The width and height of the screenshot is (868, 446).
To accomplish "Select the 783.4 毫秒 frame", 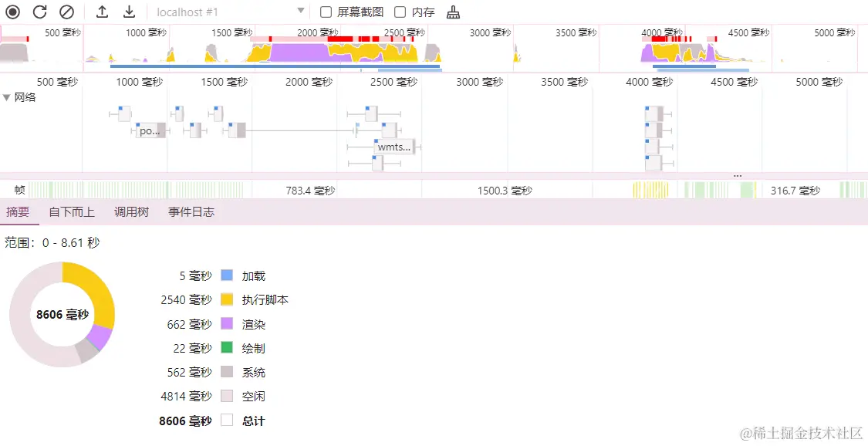I will [311, 191].
